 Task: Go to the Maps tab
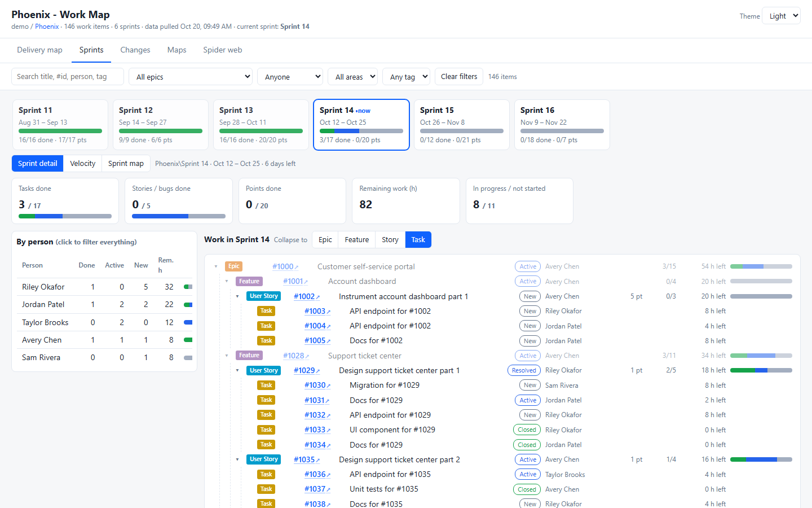tap(176, 50)
